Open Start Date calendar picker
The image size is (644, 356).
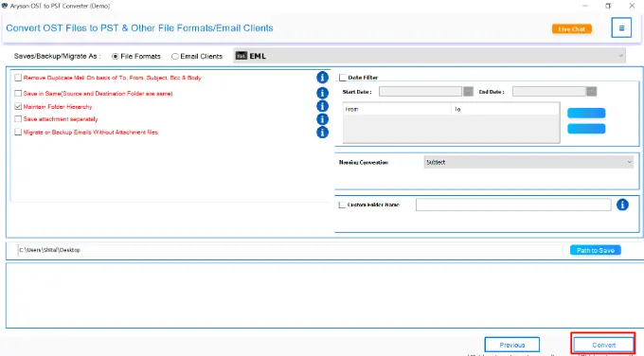[468, 91]
